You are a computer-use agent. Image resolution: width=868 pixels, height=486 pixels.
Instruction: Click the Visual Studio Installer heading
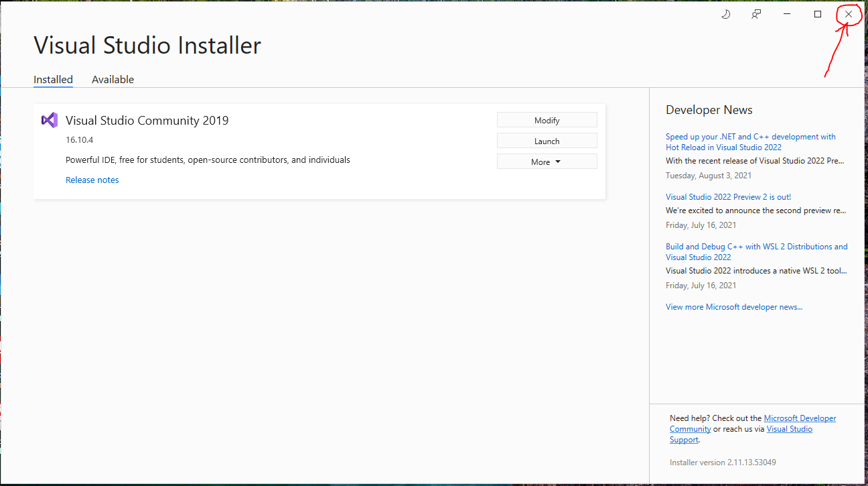click(x=147, y=45)
